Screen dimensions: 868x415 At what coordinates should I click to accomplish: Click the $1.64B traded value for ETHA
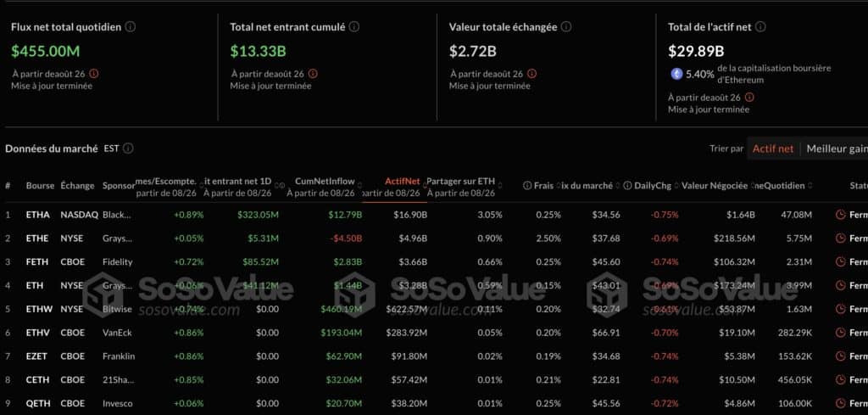click(741, 215)
